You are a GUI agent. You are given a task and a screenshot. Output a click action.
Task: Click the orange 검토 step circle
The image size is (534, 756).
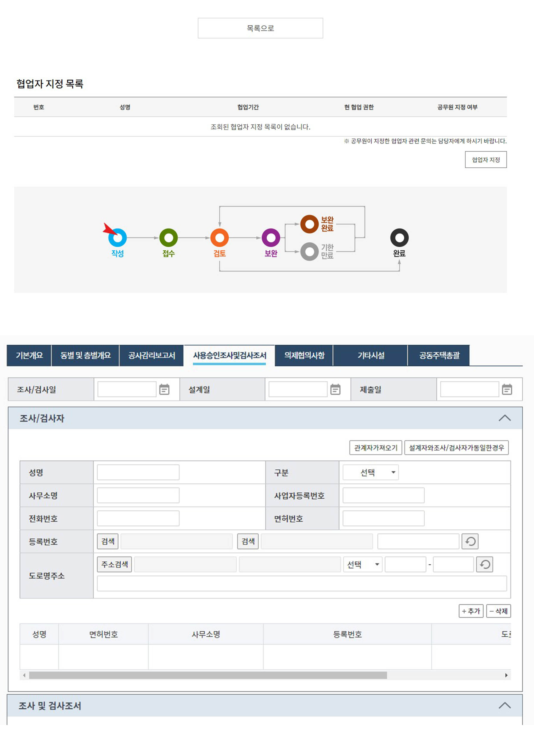pos(219,238)
